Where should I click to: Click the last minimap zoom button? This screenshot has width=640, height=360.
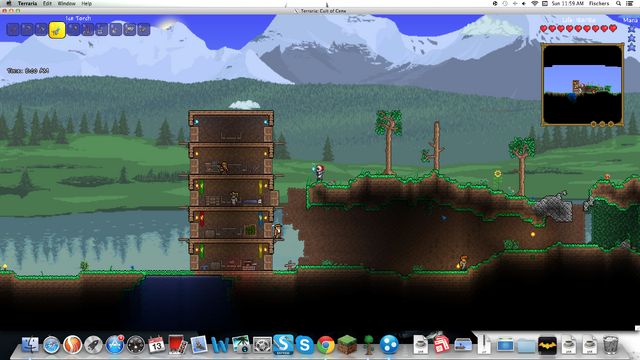pyautogui.click(x=611, y=124)
